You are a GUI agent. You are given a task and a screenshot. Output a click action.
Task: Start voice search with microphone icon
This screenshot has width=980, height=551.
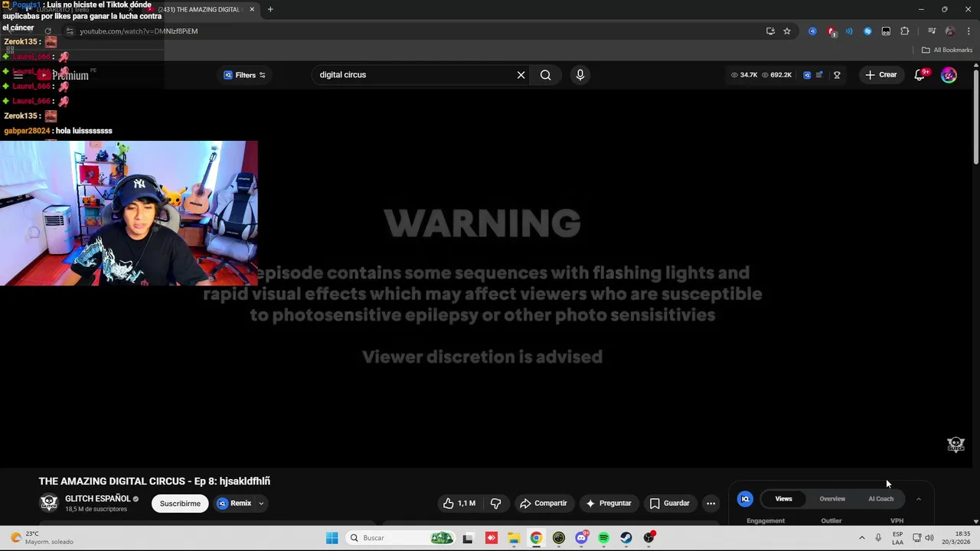(580, 75)
